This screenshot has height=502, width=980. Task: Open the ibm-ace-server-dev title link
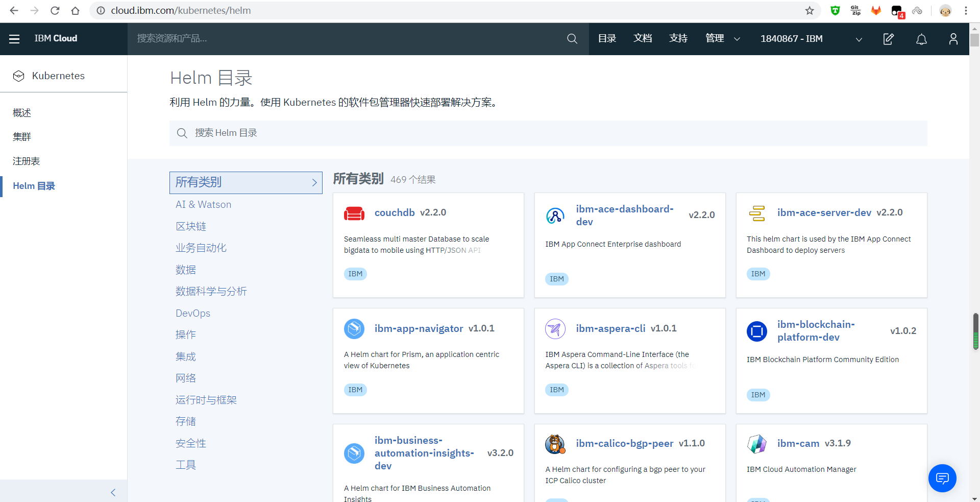[x=824, y=212]
